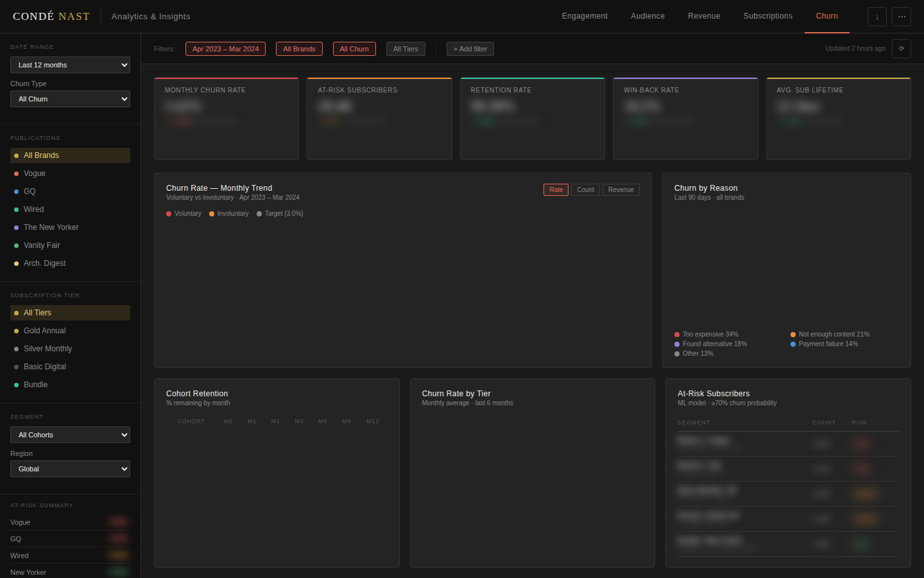The height and width of the screenshot is (578, 924).
Task: Click the refresh data icon near Updated timestamp
Action: pyautogui.click(x=902, y=48)
